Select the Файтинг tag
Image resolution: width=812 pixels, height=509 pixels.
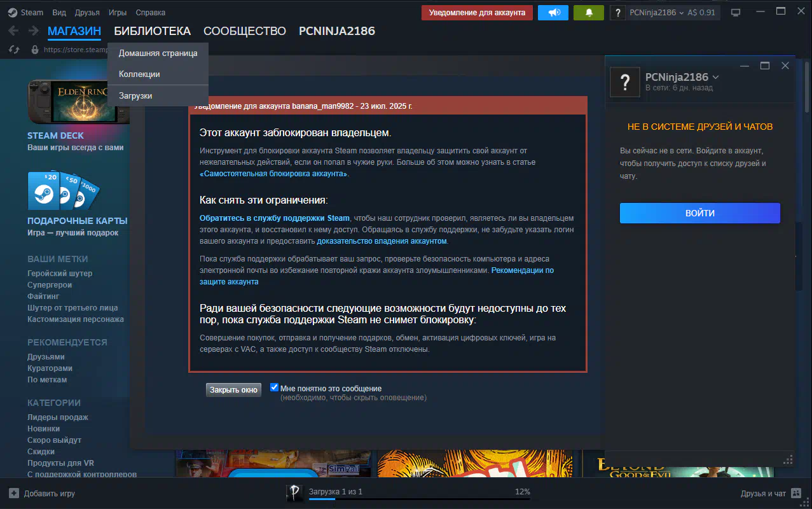coord(43,296)
